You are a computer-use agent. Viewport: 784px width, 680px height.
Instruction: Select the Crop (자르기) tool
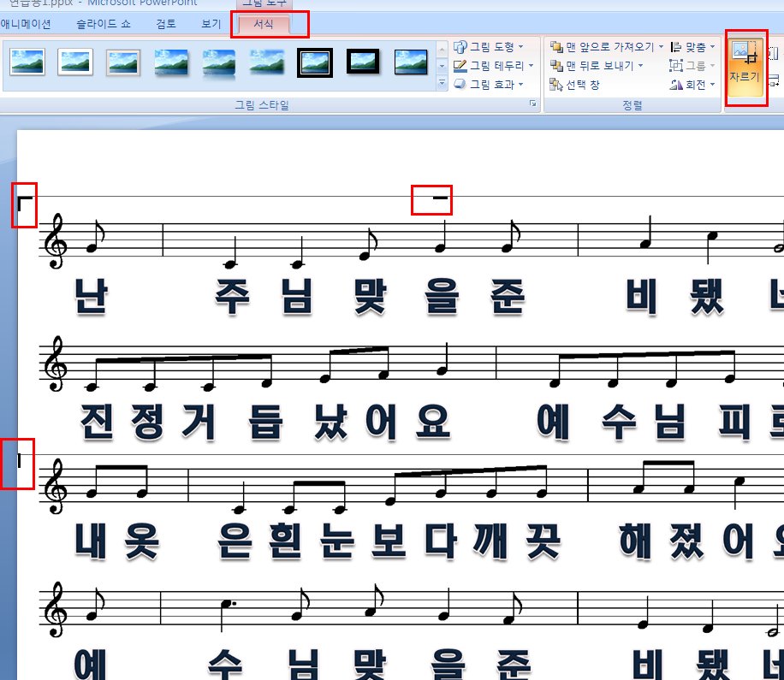(x=745, y=67)
